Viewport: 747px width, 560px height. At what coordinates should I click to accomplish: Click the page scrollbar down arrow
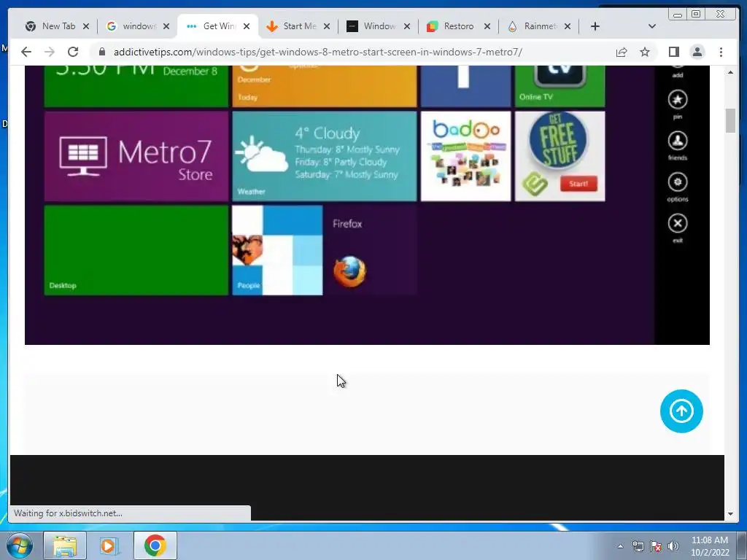point(730,514)
